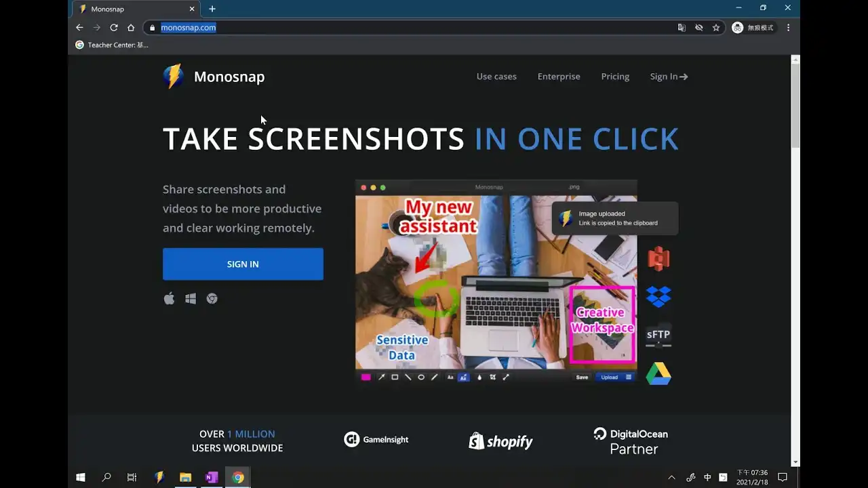868x488 pixels.
Task: Choose the Apple macOS download icon
Action: pos(169,298)
